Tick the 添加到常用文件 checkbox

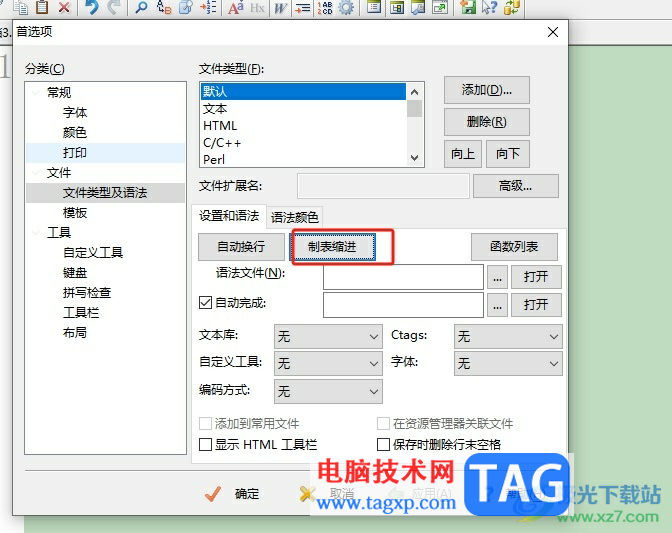click(x=205, y=423)
